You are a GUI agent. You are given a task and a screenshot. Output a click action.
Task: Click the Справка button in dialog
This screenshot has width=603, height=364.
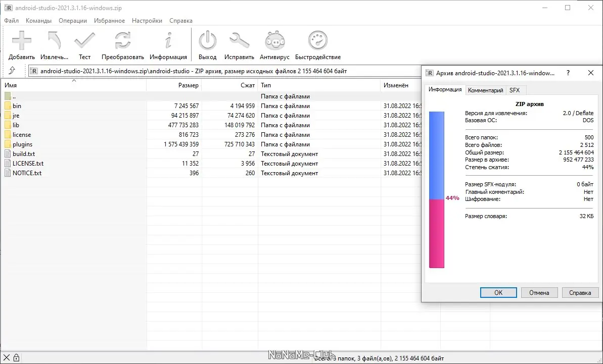pos(580,292)
